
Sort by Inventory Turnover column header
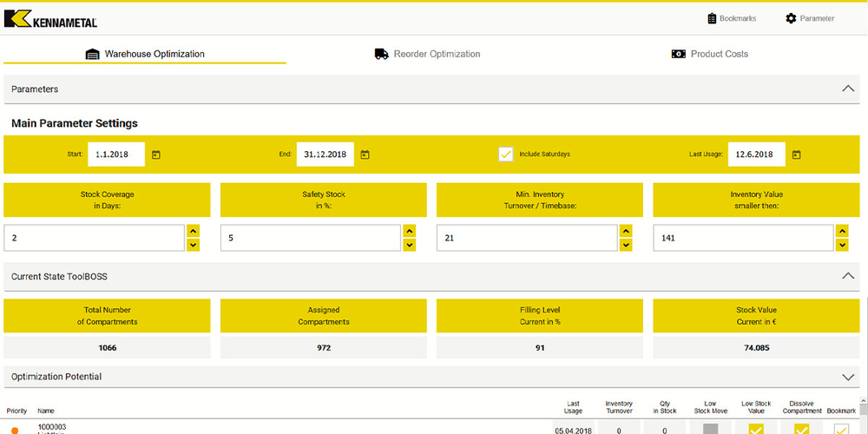(x=619, y=407)
